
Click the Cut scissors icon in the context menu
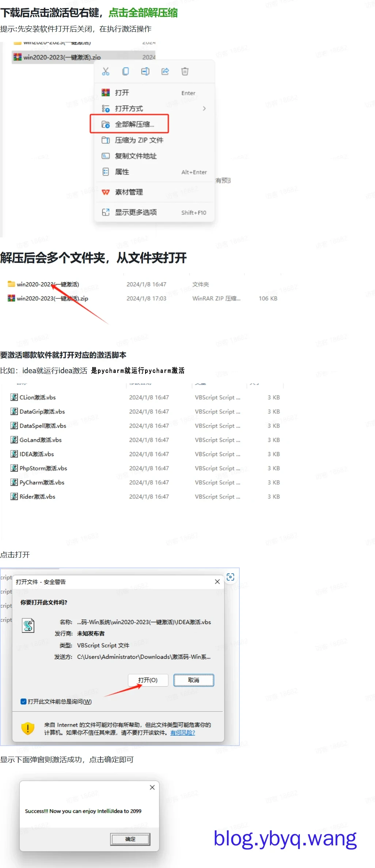[106, 72]
